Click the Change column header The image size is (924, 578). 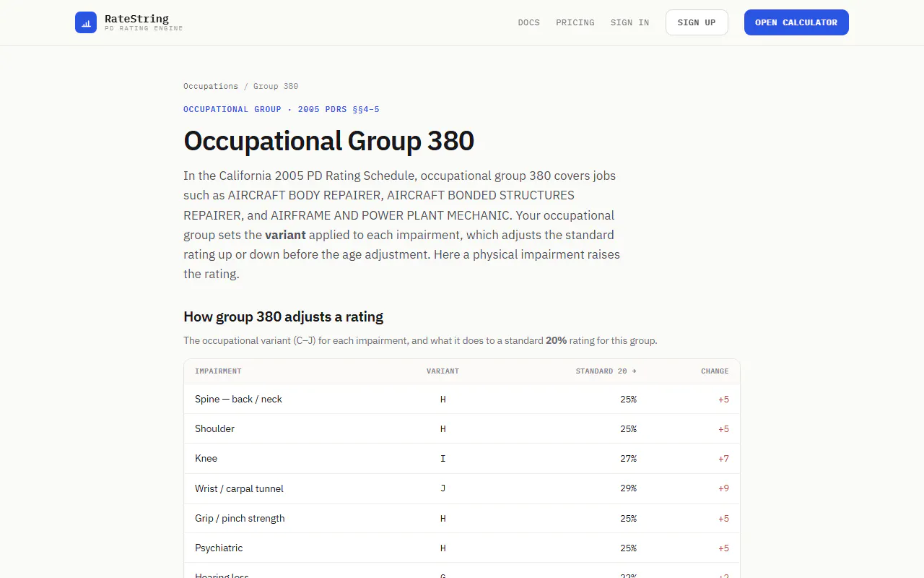coord(715,371)
